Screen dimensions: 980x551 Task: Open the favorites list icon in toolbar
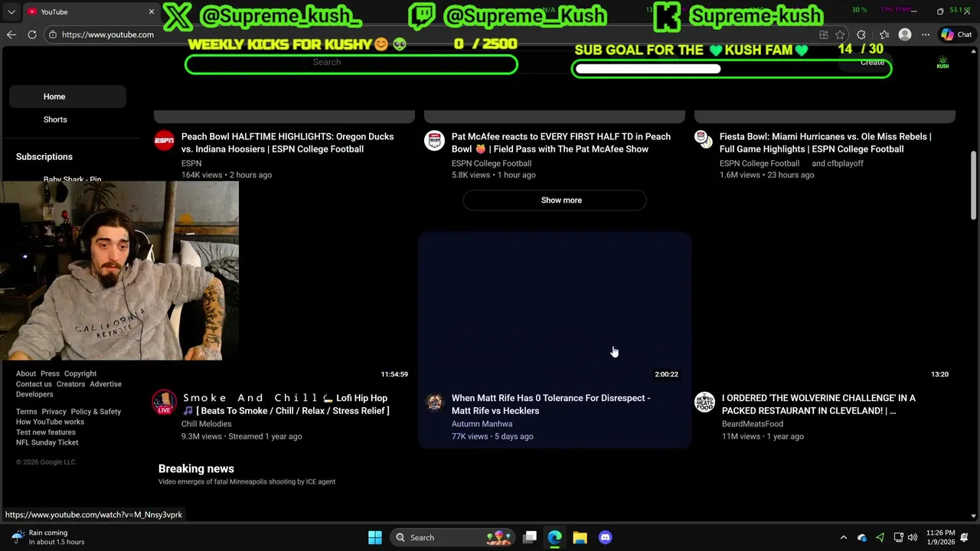[x=884, y=34]
